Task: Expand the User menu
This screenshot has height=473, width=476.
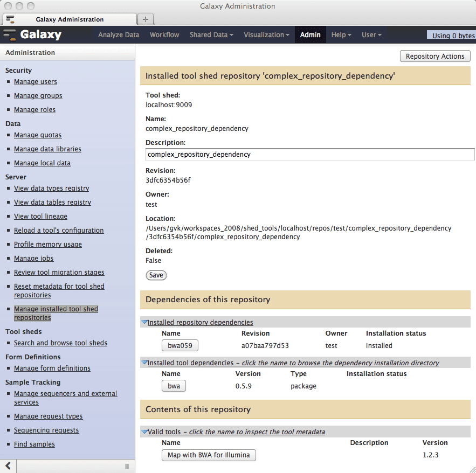Action: (371, 35)
